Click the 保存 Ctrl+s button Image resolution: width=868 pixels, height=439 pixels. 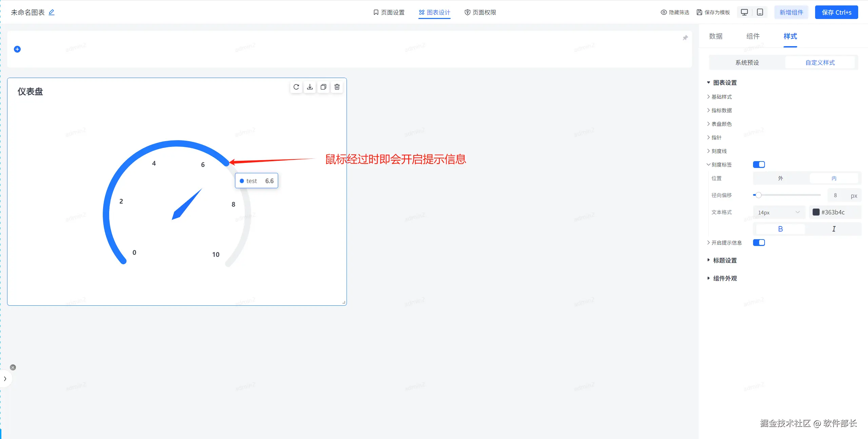click(836, 12)
